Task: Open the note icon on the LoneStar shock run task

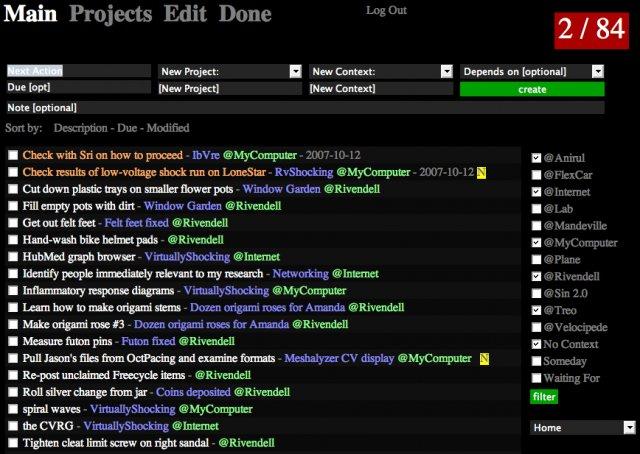Action: click(x=482, y=172)
